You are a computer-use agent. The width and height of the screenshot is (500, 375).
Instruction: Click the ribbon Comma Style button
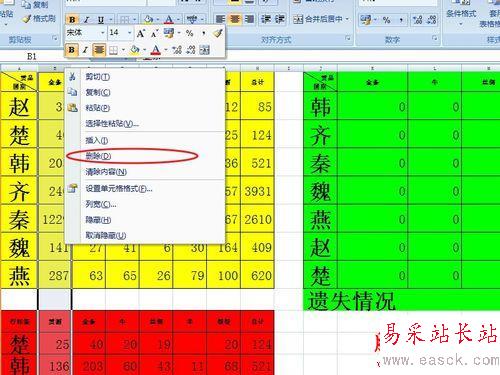pyautogui.click(x=401, y=20)
